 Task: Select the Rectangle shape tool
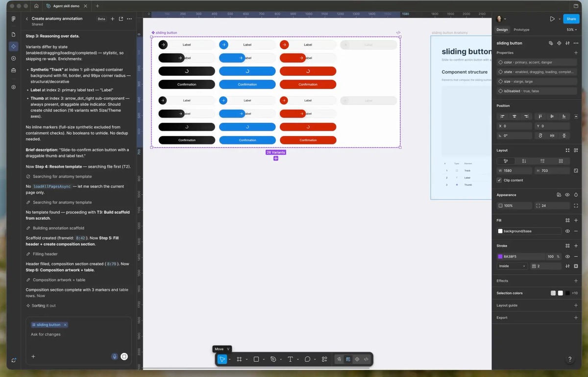pyautogui.click(x=256, y=359)
